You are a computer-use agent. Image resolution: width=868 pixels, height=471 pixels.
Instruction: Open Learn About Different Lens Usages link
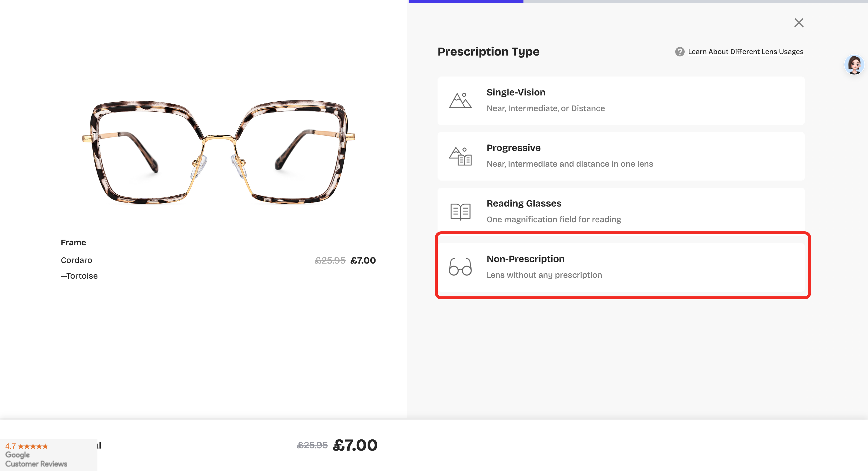pyautogui.click(x=745, y=52)
